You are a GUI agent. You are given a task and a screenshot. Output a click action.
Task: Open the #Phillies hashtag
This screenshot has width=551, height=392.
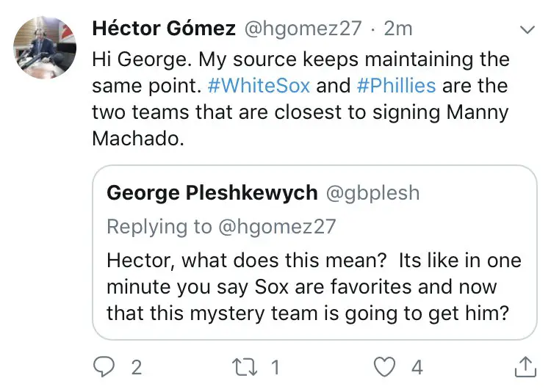click(x=396, y=85)
